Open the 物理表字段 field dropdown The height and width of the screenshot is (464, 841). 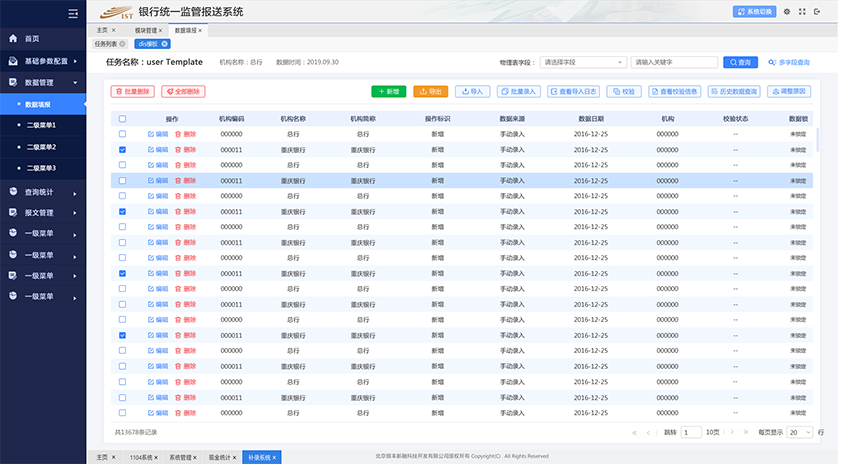point(582,62)
